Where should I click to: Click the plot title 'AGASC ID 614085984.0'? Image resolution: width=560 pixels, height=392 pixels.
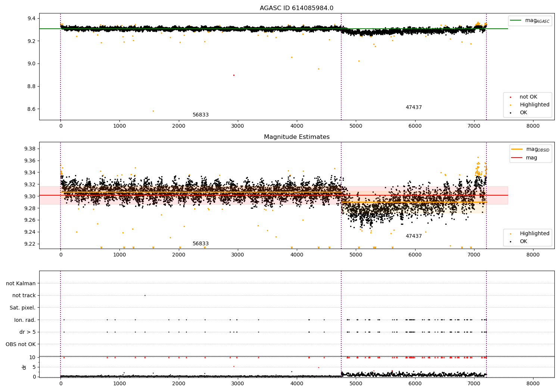(296, 8)
